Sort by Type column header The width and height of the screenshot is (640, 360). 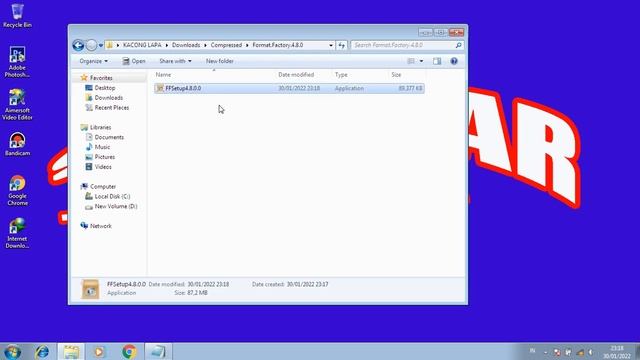pos(360,75)
